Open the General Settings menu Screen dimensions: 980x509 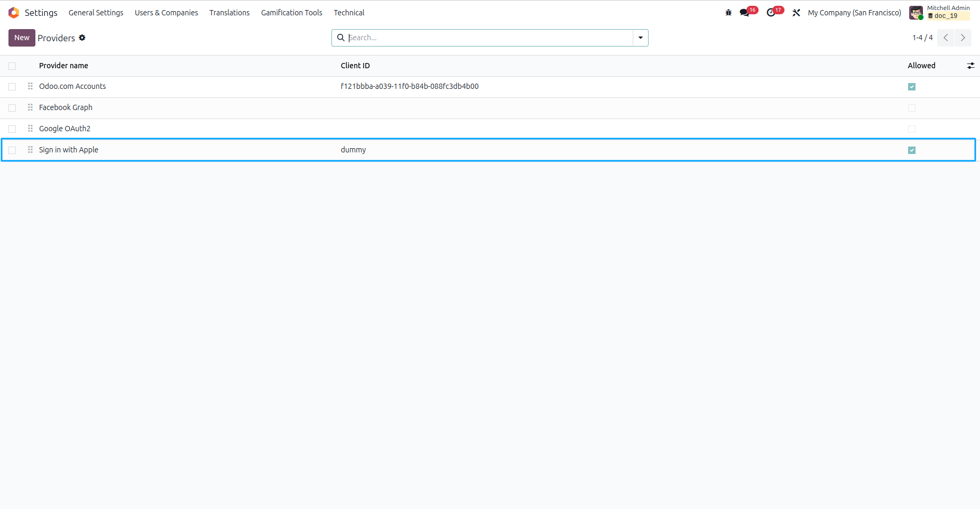(x=96, y=13)
